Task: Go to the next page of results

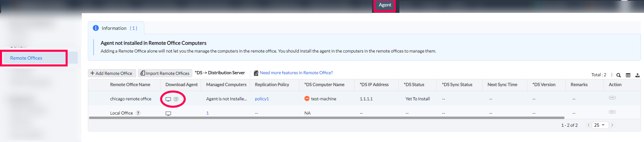Action: tap(612, 125)
